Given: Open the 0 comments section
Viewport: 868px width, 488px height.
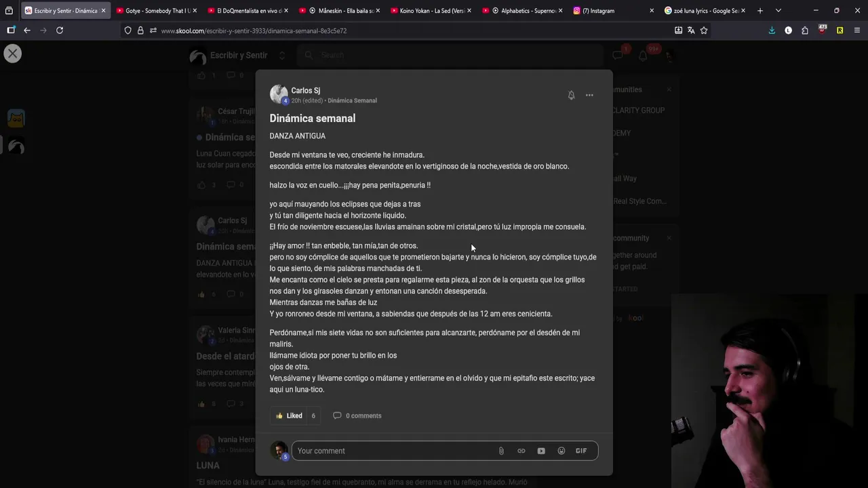Looking at the screenshot, I should tap(357, 415).
